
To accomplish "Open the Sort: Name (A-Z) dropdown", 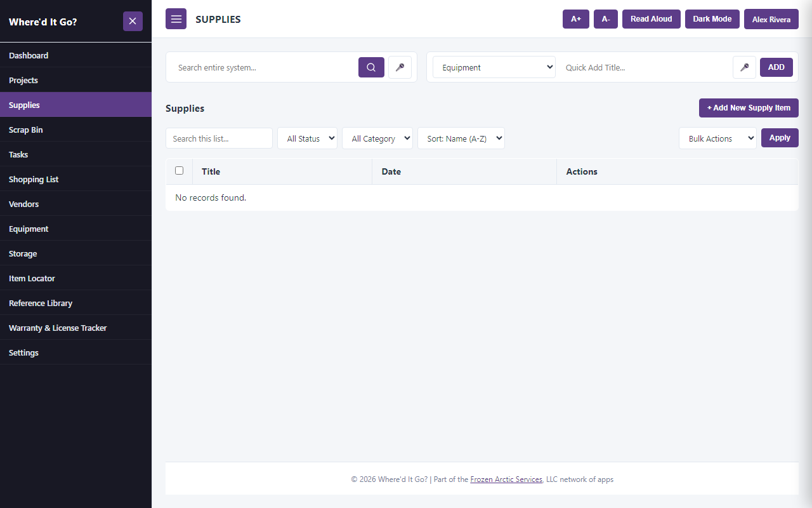I will [x=461, y=138].
